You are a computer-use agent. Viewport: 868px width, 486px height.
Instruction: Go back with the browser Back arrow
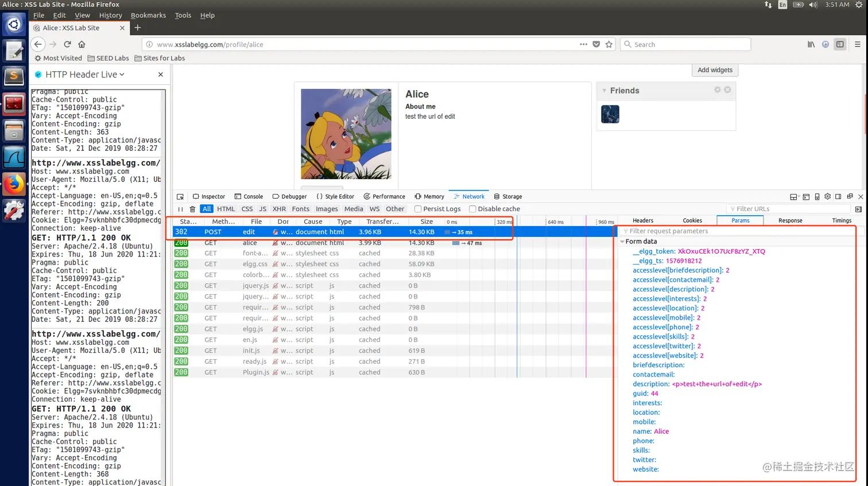[x=38, y=44]
